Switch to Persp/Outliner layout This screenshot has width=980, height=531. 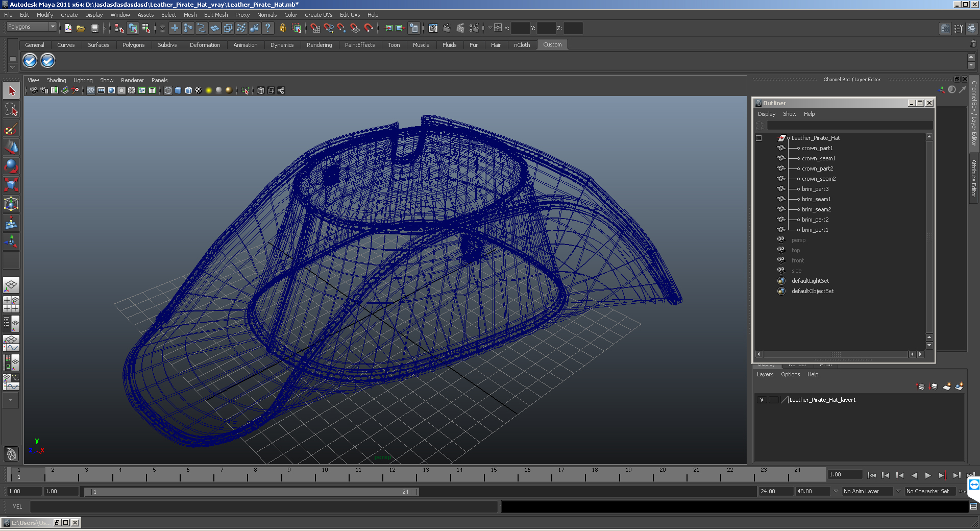pyautogui.click(x=11, y=324)
